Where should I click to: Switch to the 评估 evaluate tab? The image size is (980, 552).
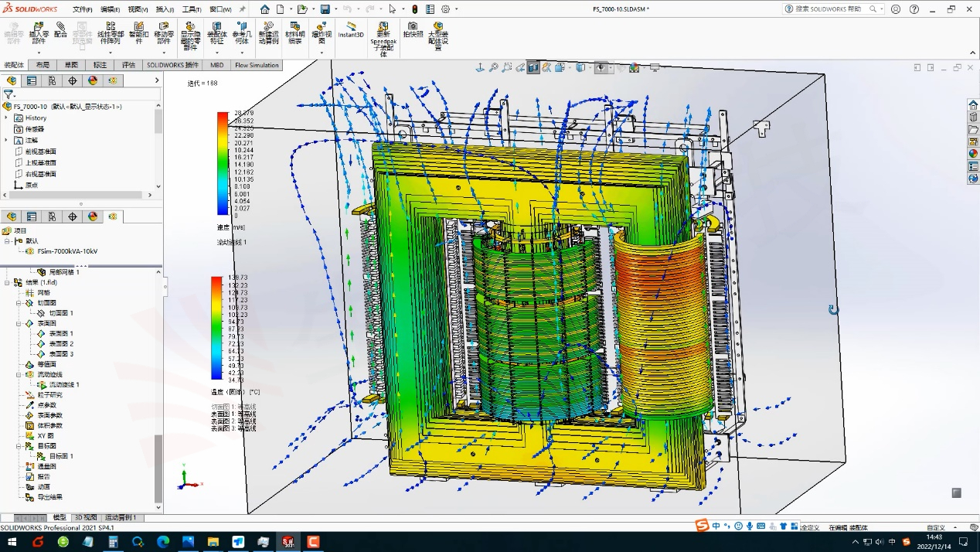coord(128,65)
